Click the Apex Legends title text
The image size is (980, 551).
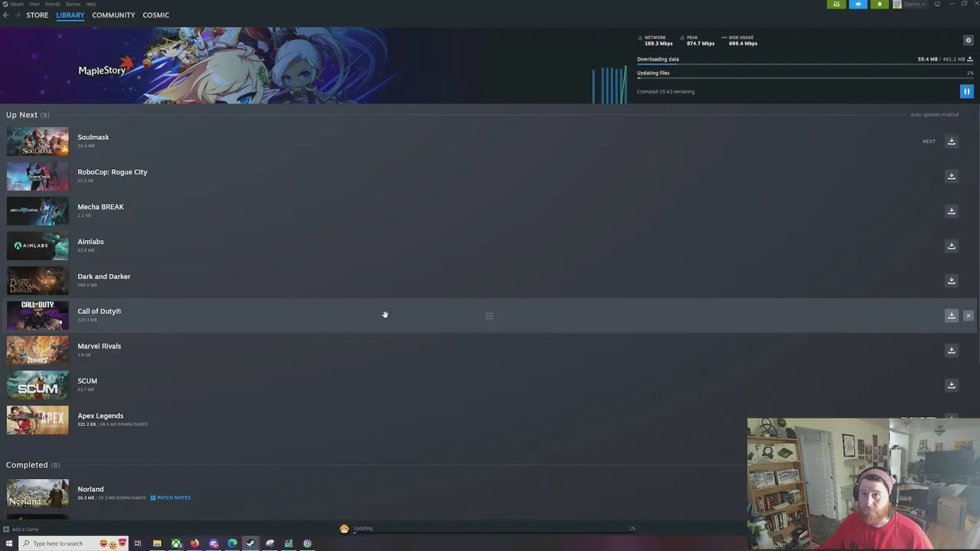point(100,416)
